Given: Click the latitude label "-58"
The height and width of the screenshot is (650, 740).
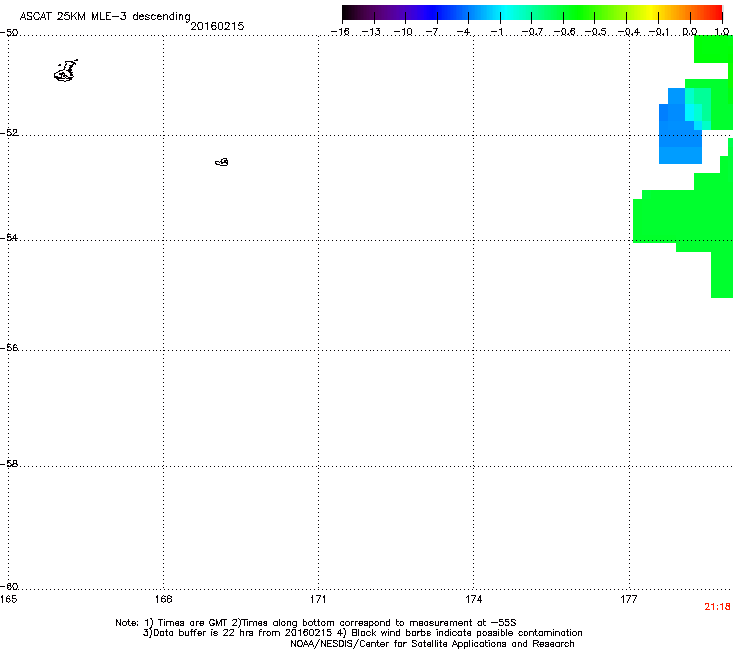Looking at the screenshot, I should [x=9, y=464].
